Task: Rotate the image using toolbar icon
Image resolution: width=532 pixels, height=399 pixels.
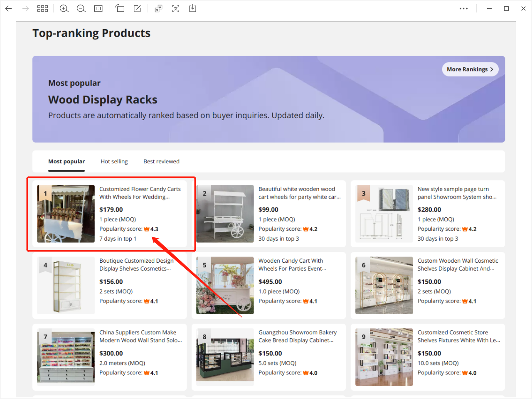Action: point(120,8)
